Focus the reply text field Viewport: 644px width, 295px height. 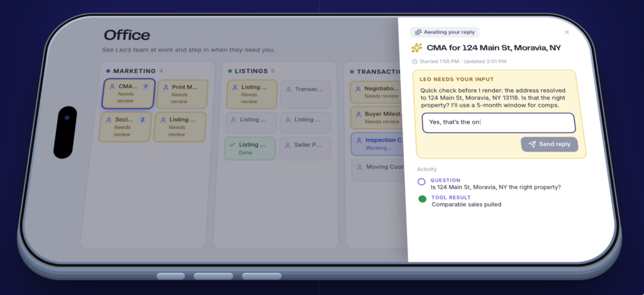pos(499,123)
